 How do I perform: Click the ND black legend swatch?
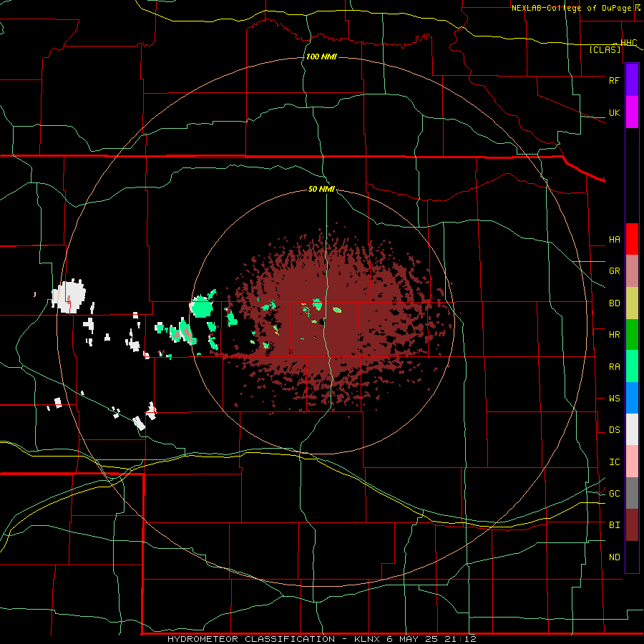632,557
